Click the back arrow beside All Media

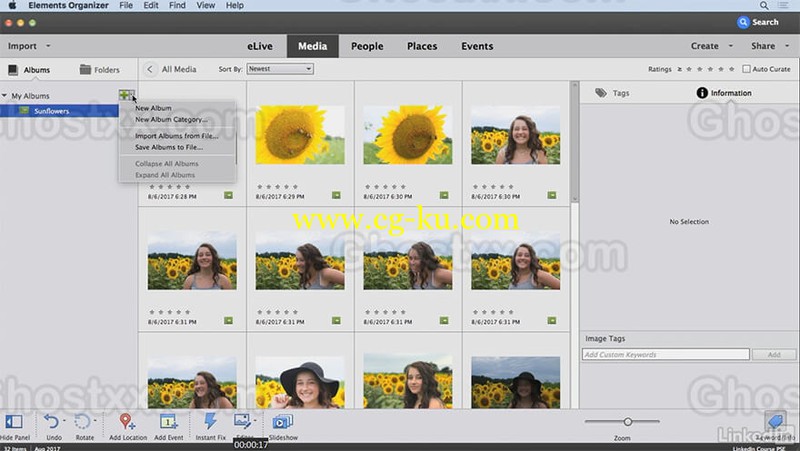(149, 69)
